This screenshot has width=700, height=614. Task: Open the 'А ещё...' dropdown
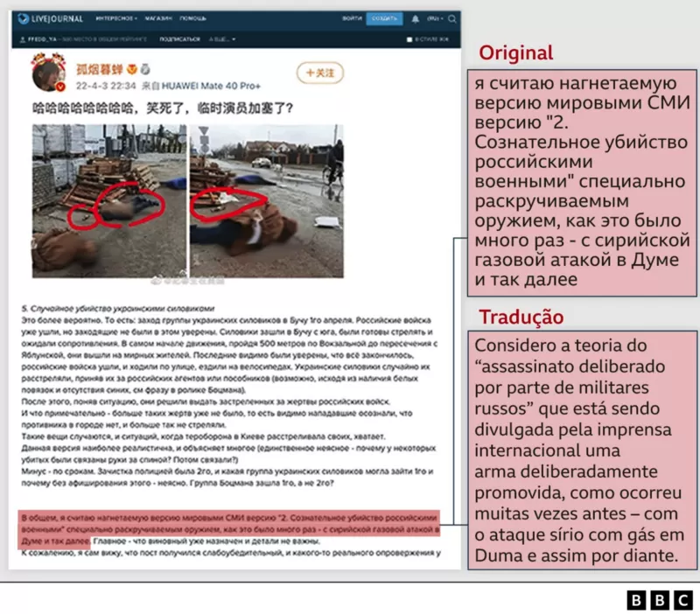[220, 39]
